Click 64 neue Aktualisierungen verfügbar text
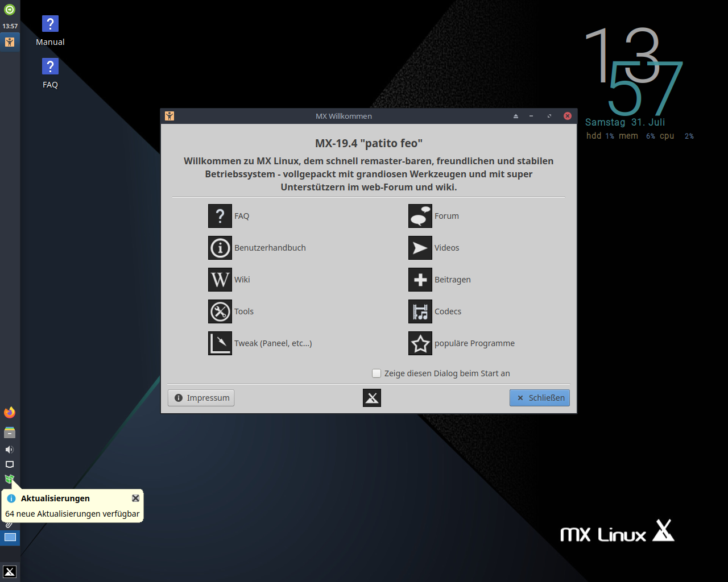This screenshot has width=728, height=582. click(72, 514)
